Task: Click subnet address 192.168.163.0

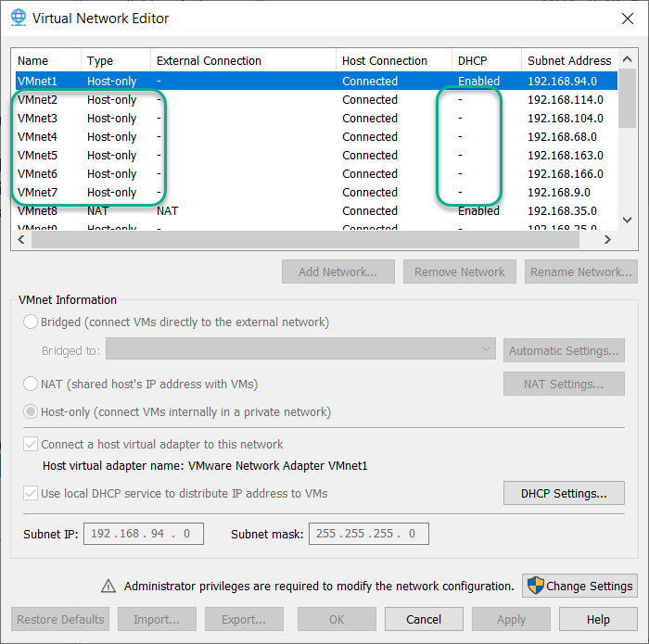Action: tap(566, 156)
